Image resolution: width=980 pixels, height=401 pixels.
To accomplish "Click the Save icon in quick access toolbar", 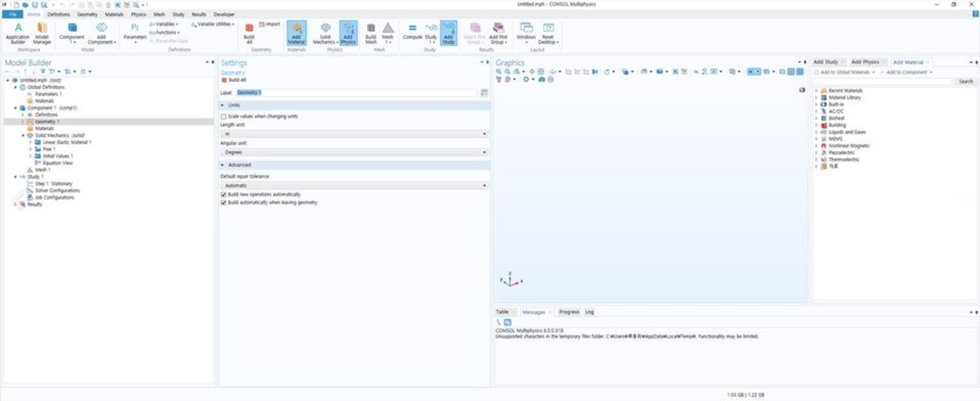I will (35, 5).
